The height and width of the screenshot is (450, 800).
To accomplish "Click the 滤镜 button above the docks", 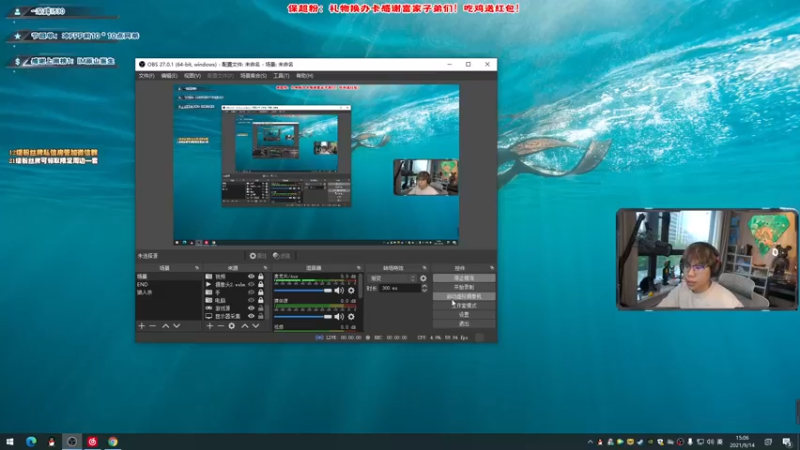I will point(282,256).
